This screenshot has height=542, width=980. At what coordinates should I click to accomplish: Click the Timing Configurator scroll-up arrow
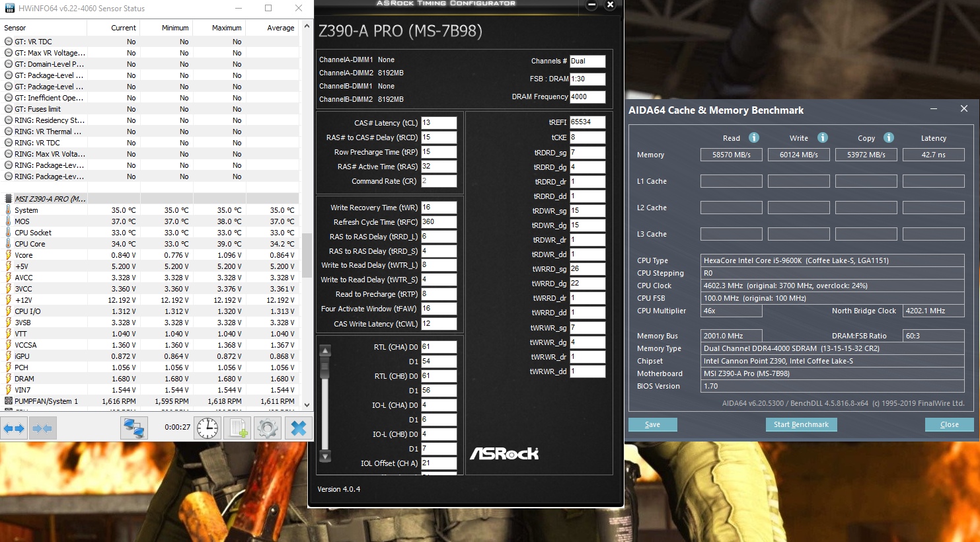324,350
